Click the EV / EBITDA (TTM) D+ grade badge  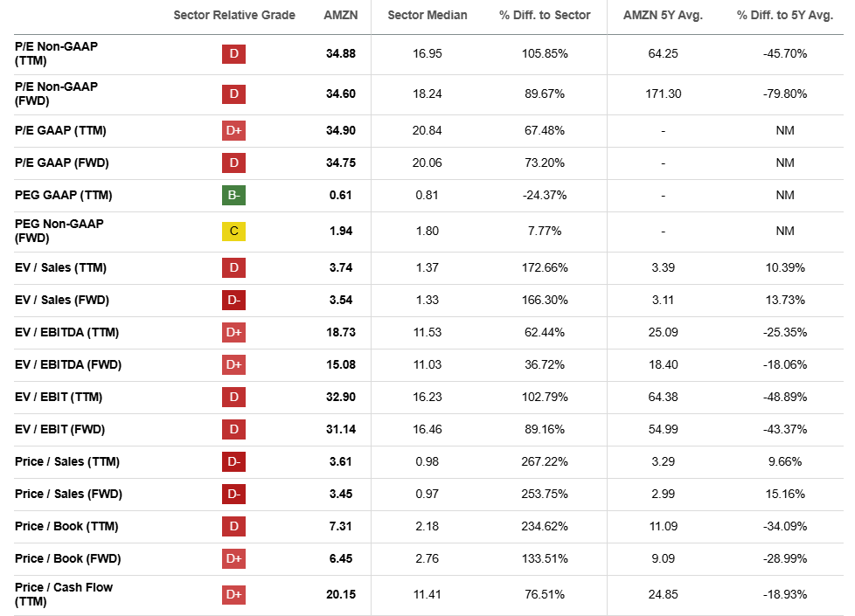tap(233, 332)
